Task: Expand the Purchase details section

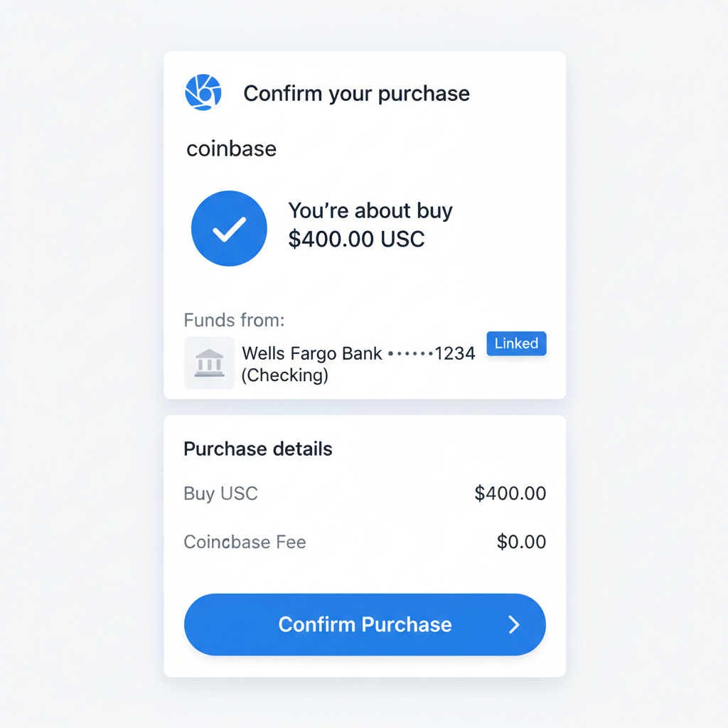Action: point(257,449)
